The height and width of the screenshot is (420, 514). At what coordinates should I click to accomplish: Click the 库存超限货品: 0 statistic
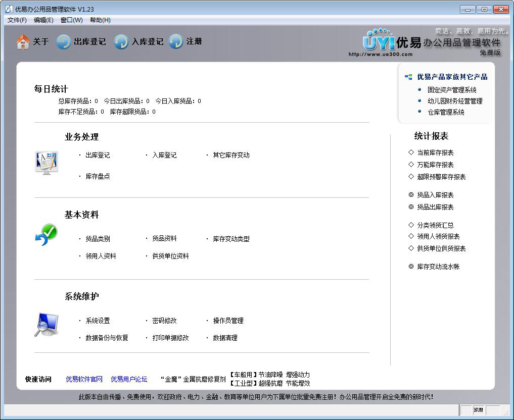pos(133,112)
